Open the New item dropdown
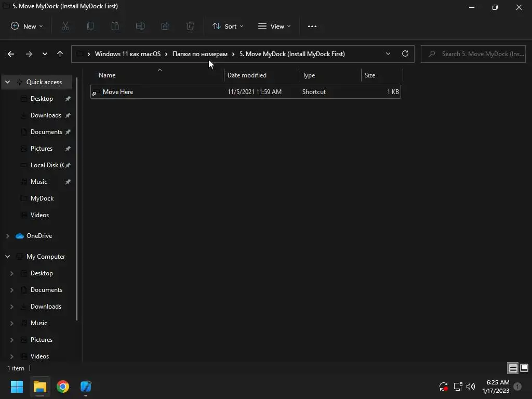 27,26
